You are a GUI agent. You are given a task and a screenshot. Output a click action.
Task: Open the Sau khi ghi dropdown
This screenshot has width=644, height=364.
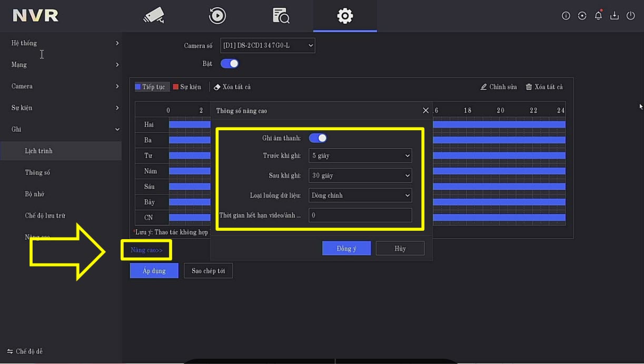tap(360, 175)
